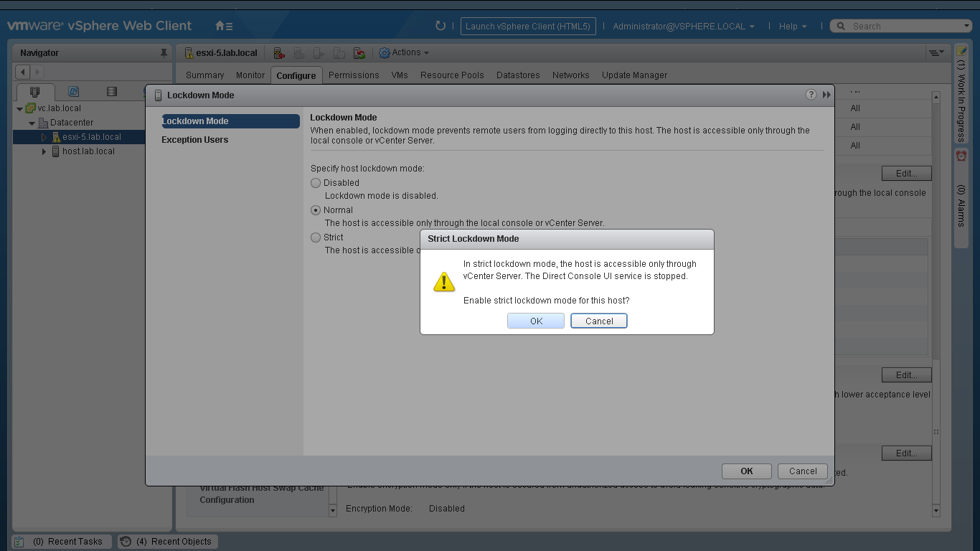This screenshot has height=551, width=980.
Task: Open the Administrator@VSPHERE.LOCAL user menu
Action: point(683,27)
